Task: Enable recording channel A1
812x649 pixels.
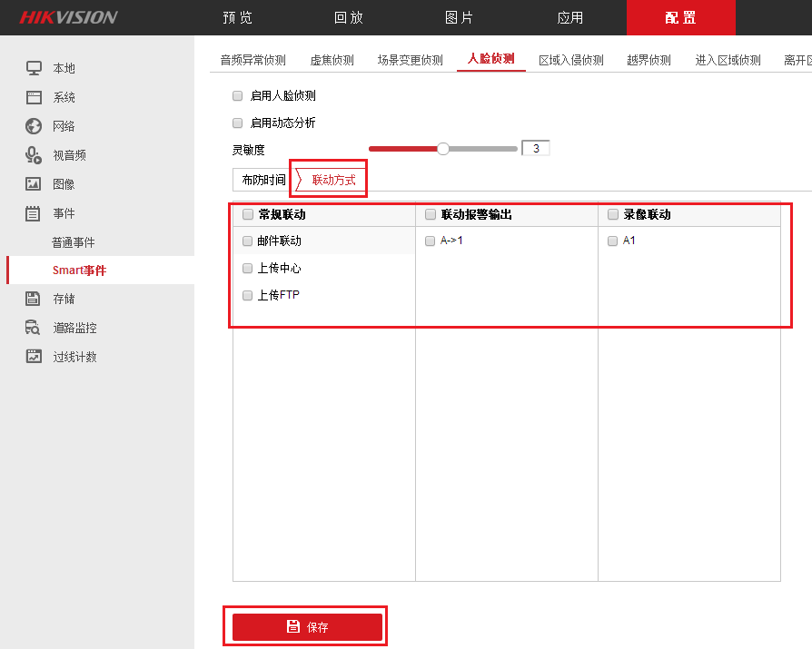Action: [611, 241]
